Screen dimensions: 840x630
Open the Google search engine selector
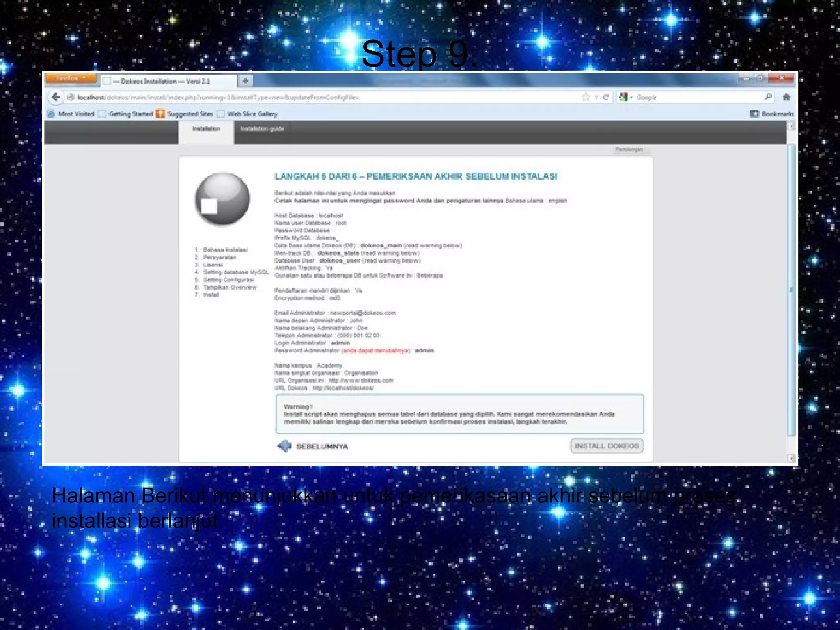tap(625, 97)
